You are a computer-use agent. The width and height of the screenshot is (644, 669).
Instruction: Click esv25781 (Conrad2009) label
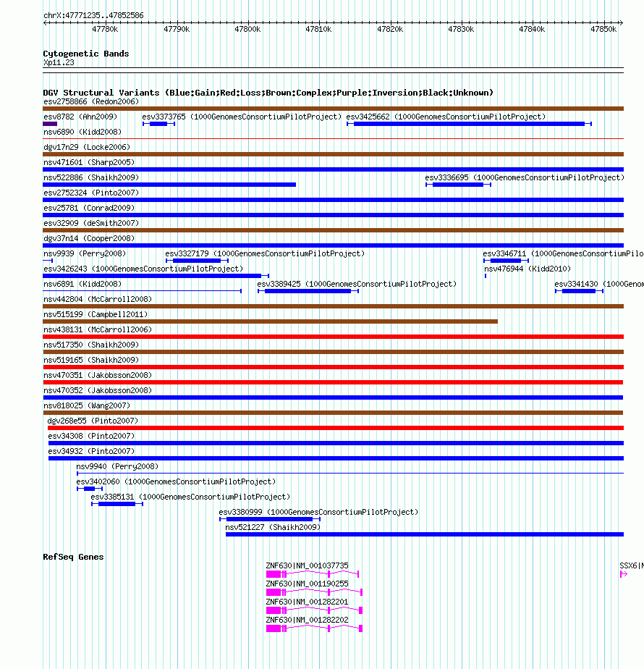[x=89, y=209]
